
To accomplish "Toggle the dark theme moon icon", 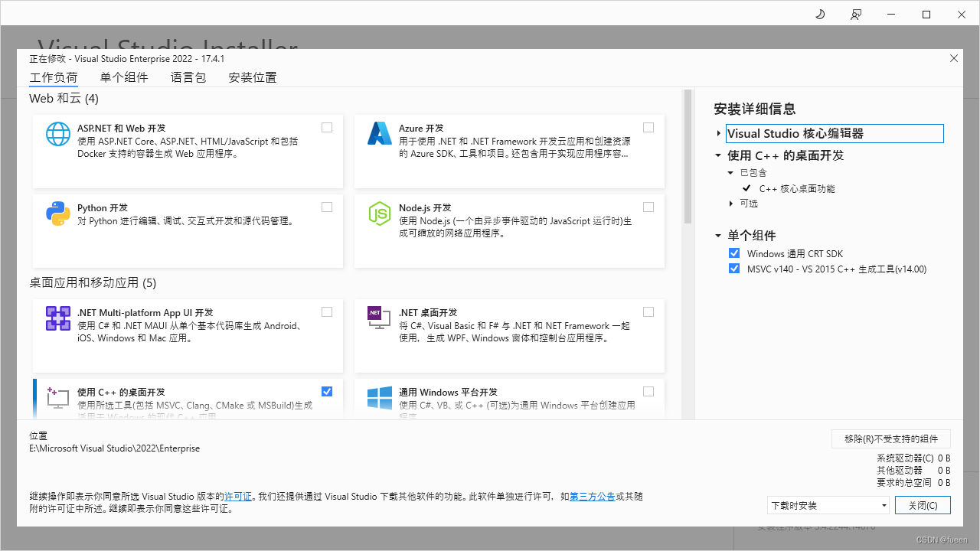I will 820,15.
